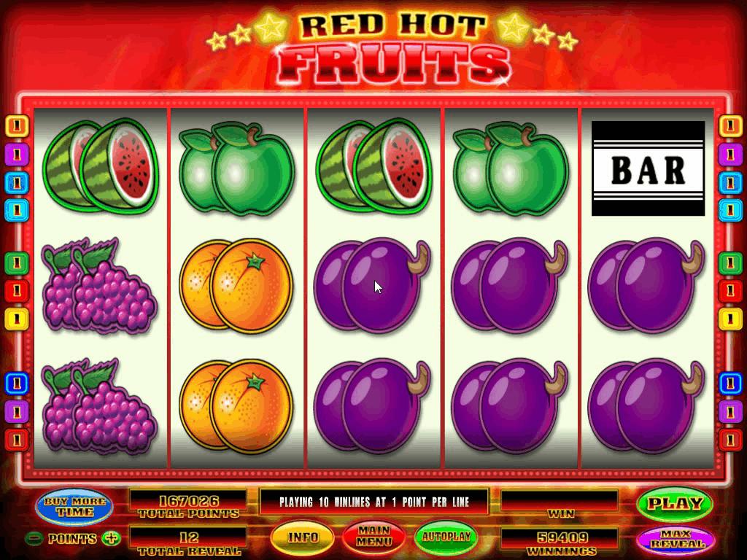This screenshot has width=747, height=560.
Task: Click the top-left watermelon symbol
Action: point(101,166)
